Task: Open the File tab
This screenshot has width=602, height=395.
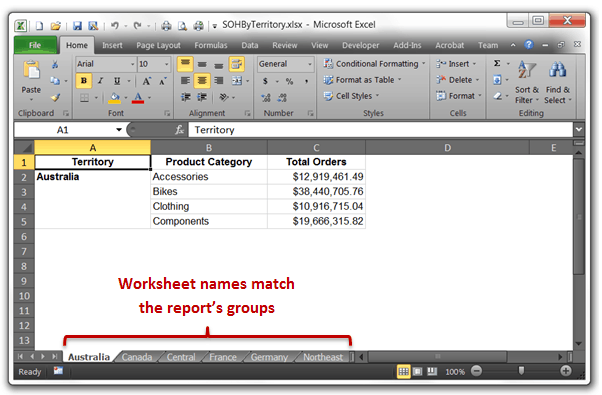Action: (35, 45)
